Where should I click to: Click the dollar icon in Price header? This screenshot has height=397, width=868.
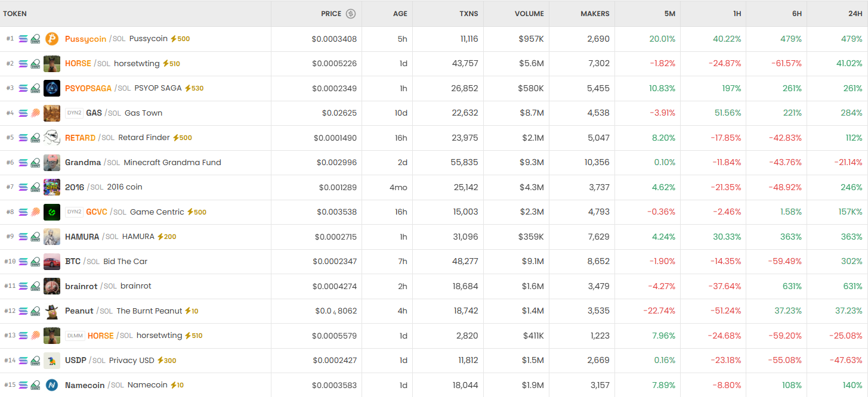click(x=351, y=14)
